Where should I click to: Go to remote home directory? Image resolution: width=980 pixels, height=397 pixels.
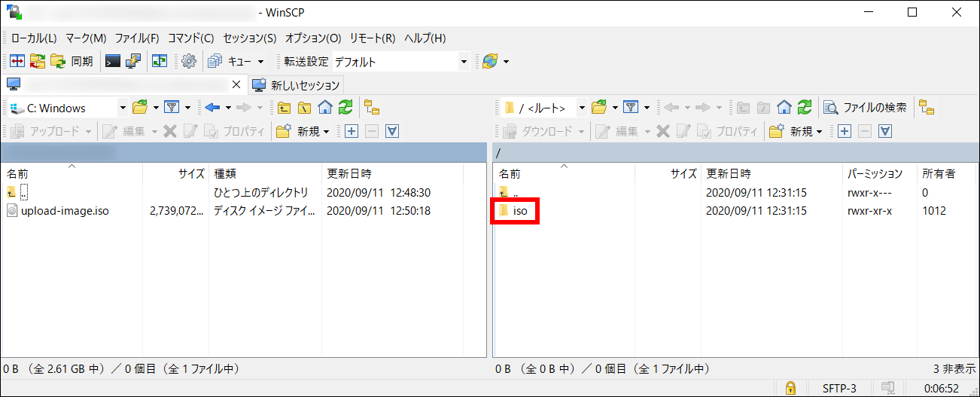coord(784,108)
